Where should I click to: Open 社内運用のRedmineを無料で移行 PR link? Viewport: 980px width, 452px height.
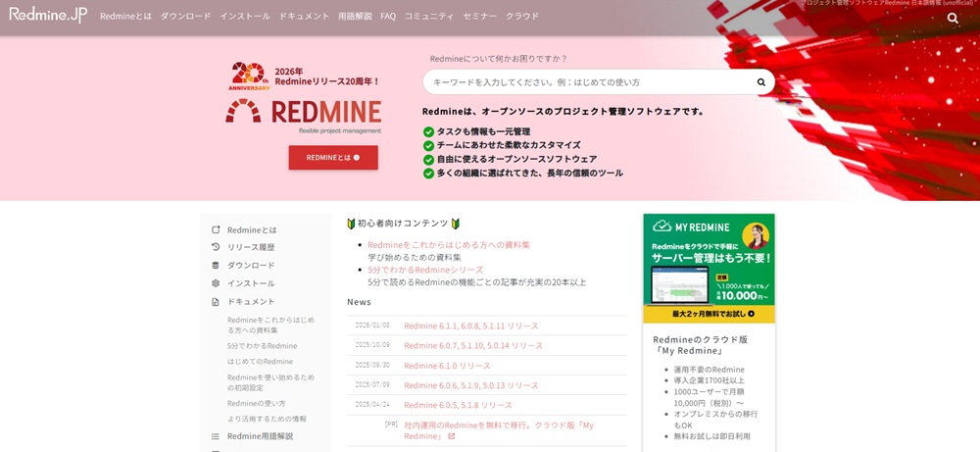[499, 430]
